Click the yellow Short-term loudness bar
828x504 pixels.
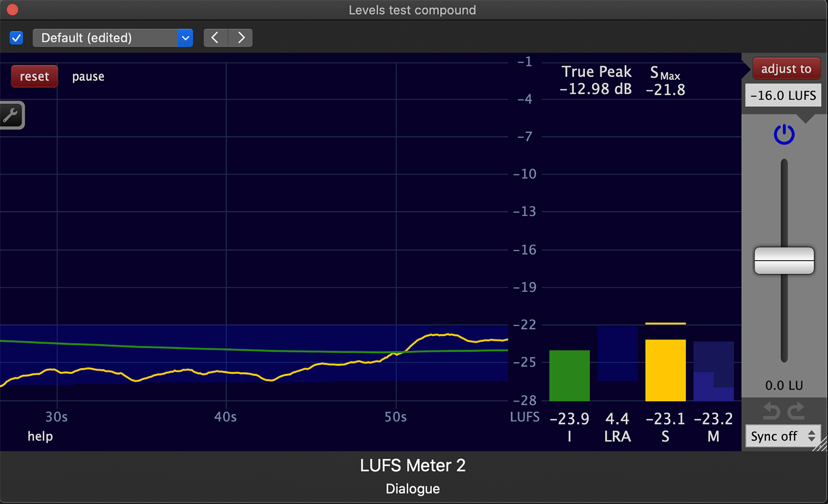tap(665, 370)
